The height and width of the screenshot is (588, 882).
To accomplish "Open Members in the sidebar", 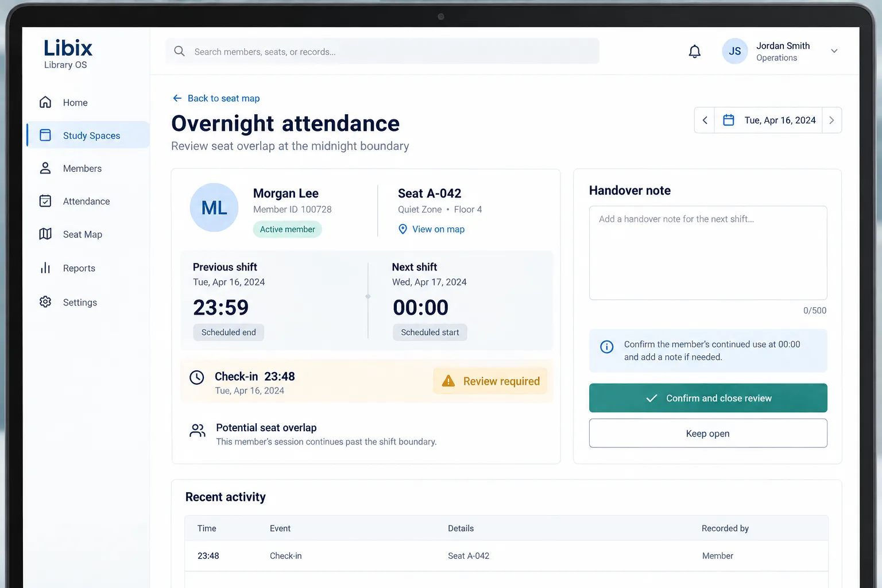I will (88, 168).
